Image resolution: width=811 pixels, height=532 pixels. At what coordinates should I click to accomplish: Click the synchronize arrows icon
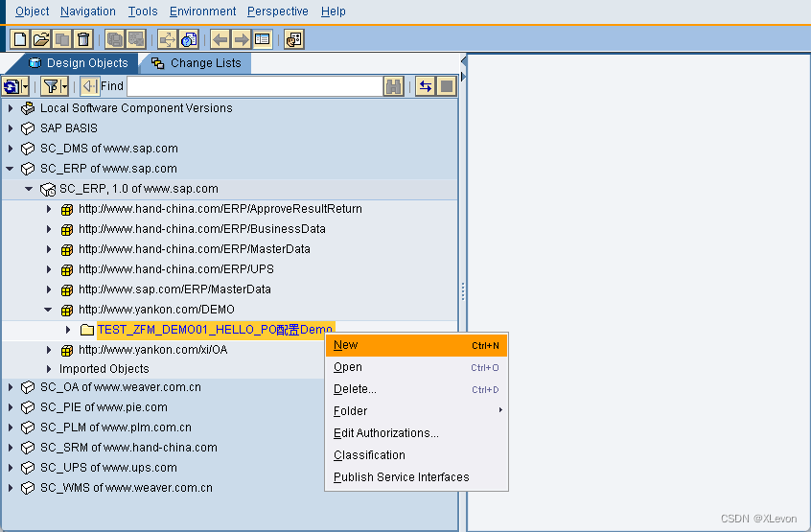(426, 86)
